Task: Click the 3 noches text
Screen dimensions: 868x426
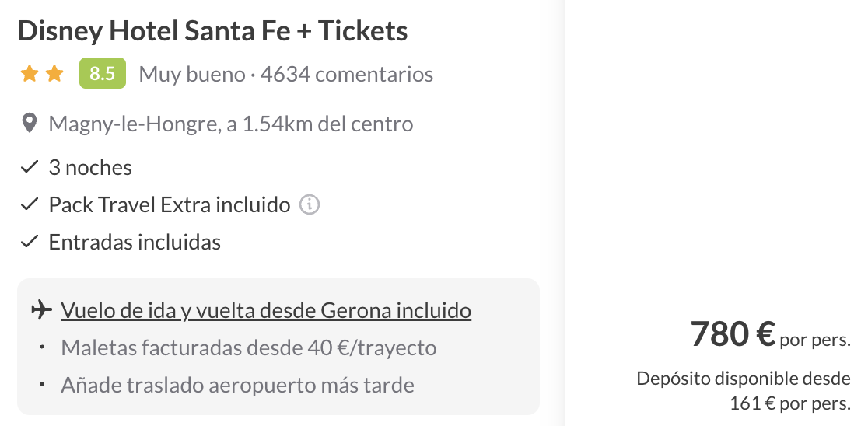Action: coord(90,167)
